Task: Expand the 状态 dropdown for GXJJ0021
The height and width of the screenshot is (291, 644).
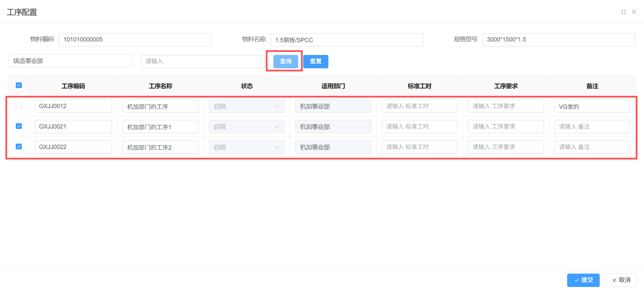Action: (247, 127)
